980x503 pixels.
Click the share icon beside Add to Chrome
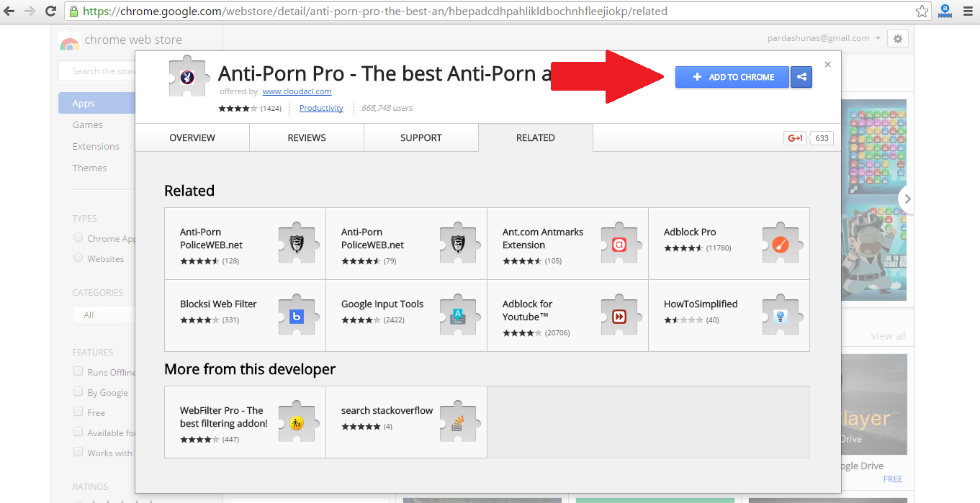801,77
